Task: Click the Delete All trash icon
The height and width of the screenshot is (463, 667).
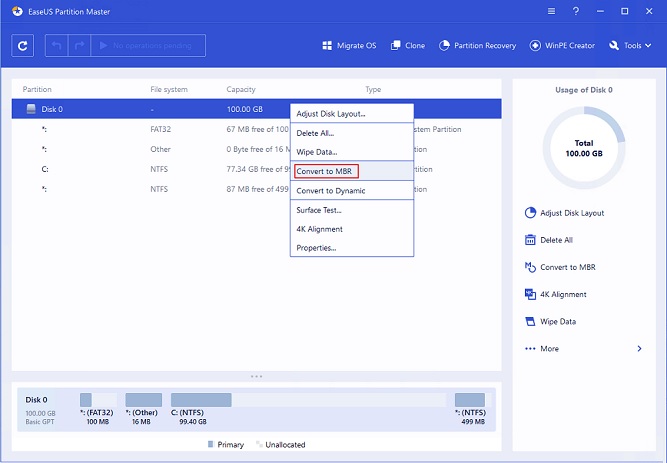Action: pos(530,240)
